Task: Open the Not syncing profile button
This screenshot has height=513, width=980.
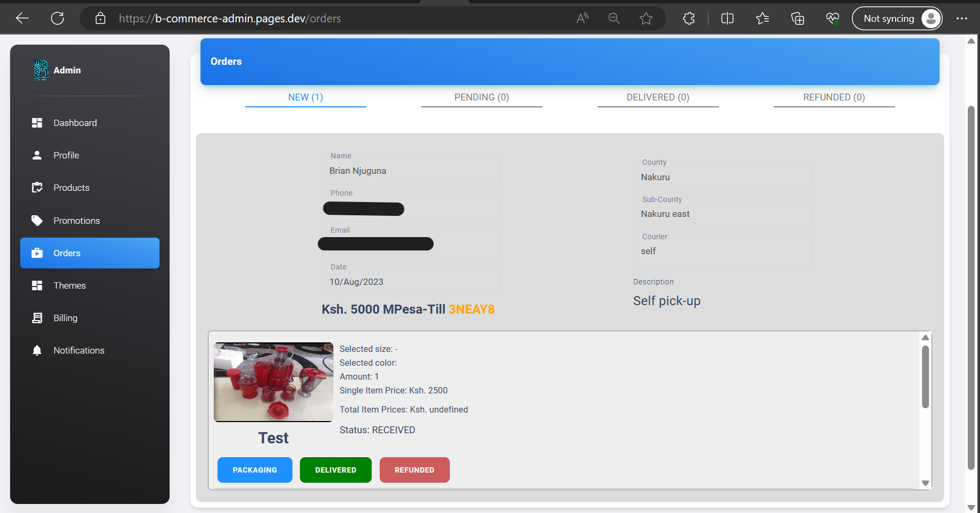Action: click(x=897, y=19)
